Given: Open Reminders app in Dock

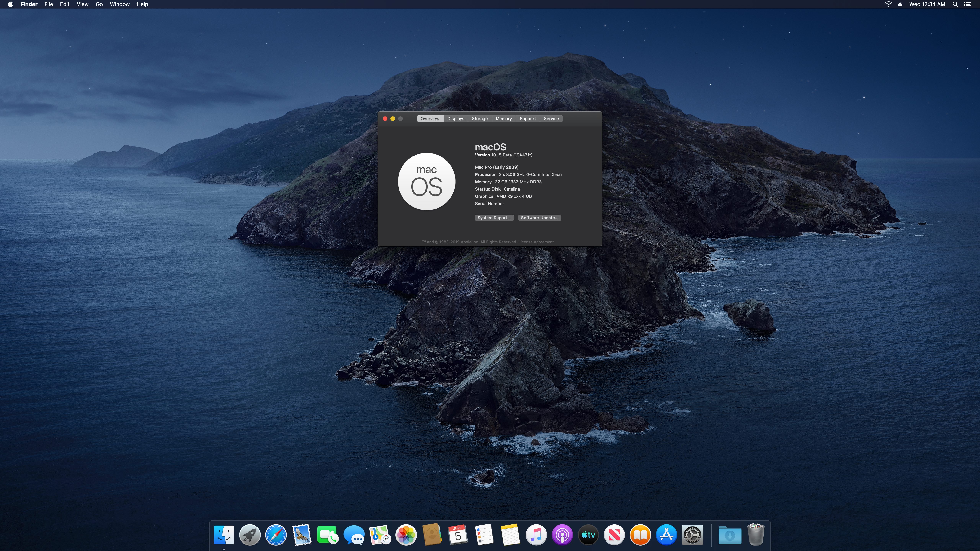Looking at the screenshot, I should click(x=484, y=535).
